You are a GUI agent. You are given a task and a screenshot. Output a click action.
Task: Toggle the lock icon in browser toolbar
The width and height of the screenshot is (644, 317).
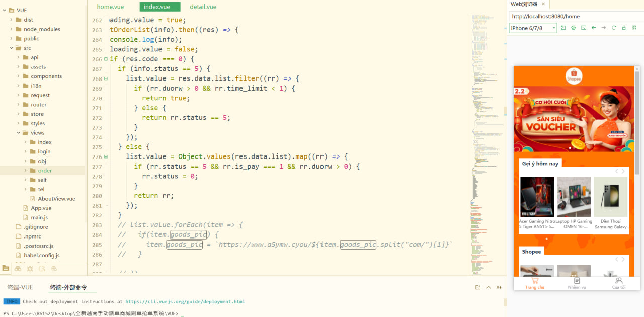coord(624,28)
